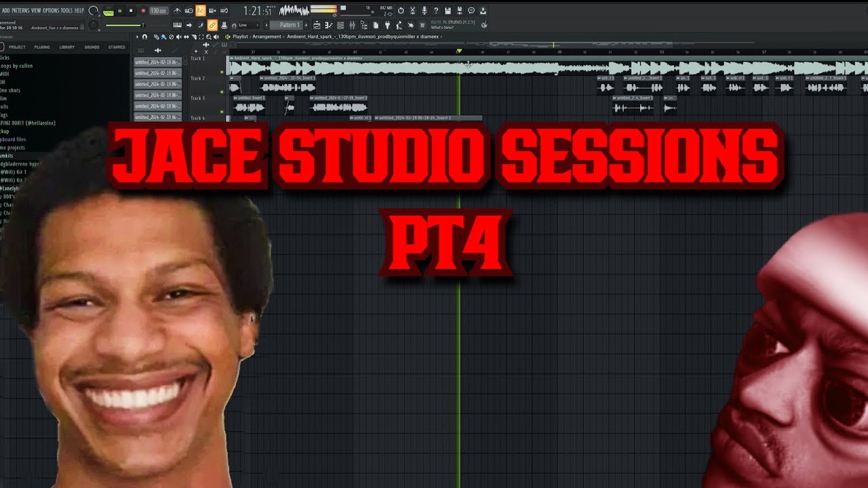
Task: Select the playlist Paint brush tool
Action: pos(163,37)
